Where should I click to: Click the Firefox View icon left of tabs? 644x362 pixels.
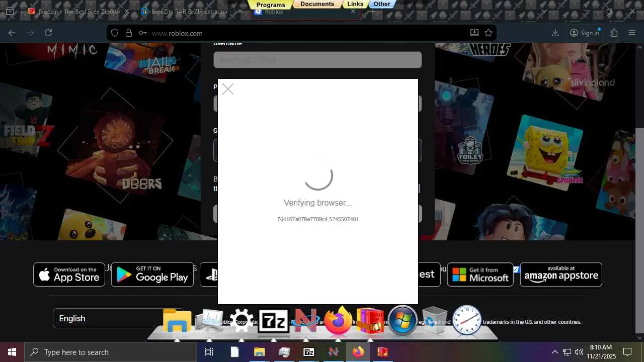point(10,11)
